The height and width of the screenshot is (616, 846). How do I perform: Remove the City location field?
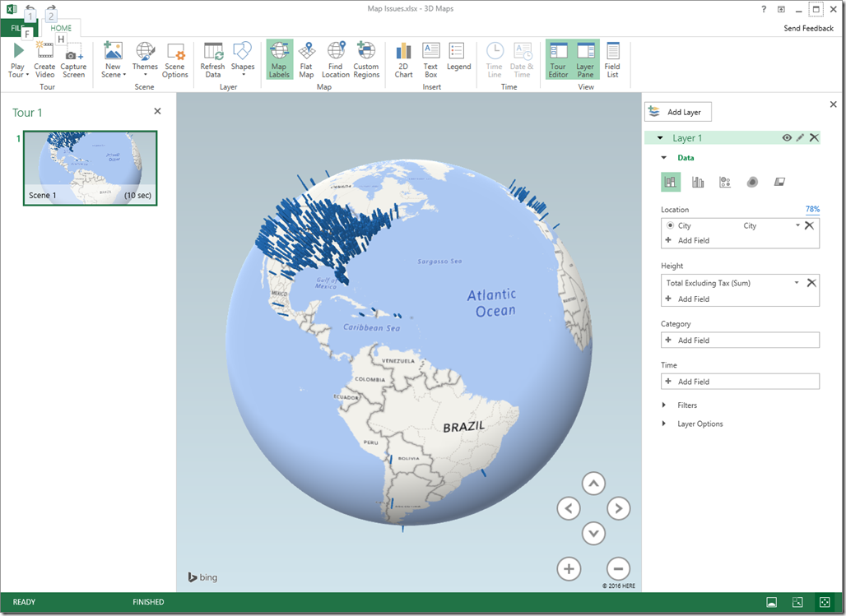(809, 225)
